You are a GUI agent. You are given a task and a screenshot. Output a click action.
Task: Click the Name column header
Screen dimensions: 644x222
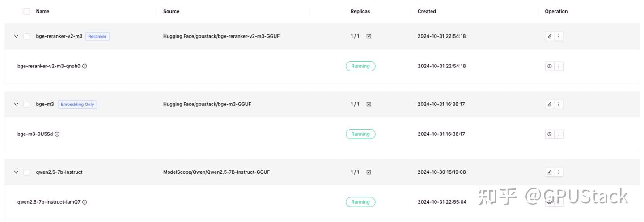pyautogui.click(x=42, y=12)
